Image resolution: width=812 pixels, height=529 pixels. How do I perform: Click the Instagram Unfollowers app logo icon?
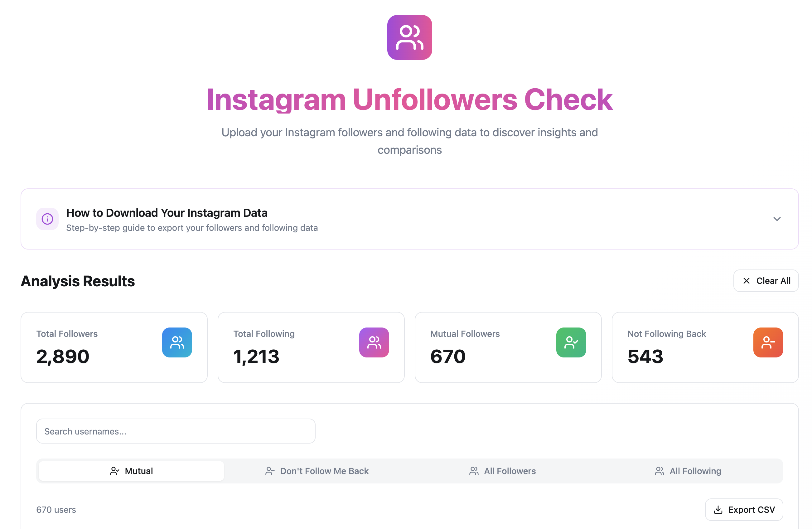[x=409, y=37]
